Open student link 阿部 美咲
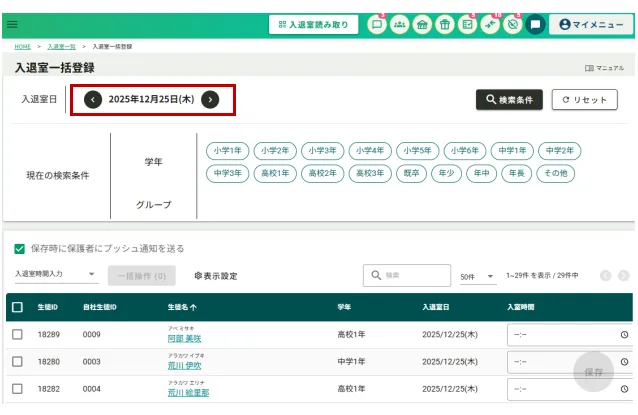This screenshot has width=638, height=415. click(184, 339)
